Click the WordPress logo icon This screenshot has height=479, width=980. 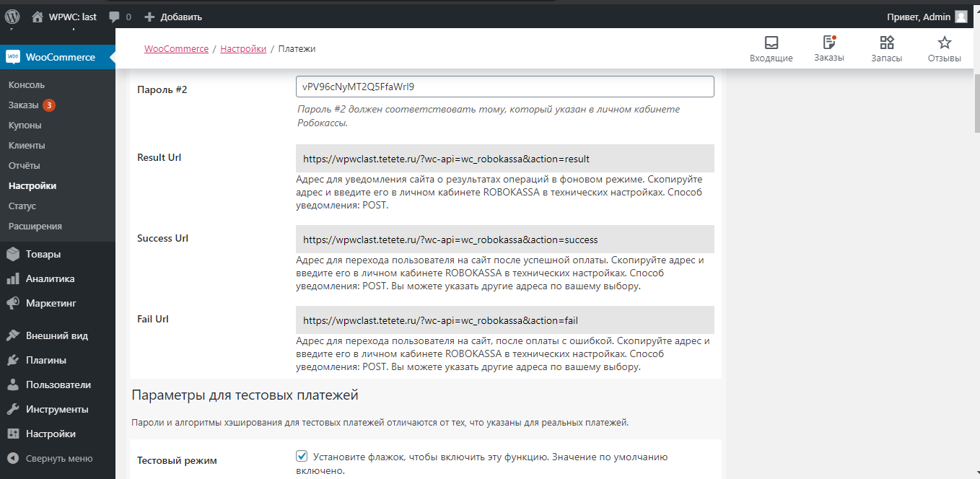(12, 17)
